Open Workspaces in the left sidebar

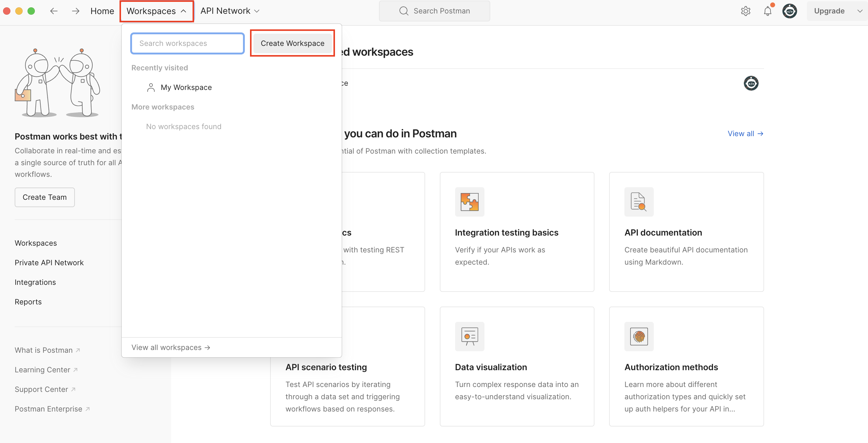click(36, 243)
